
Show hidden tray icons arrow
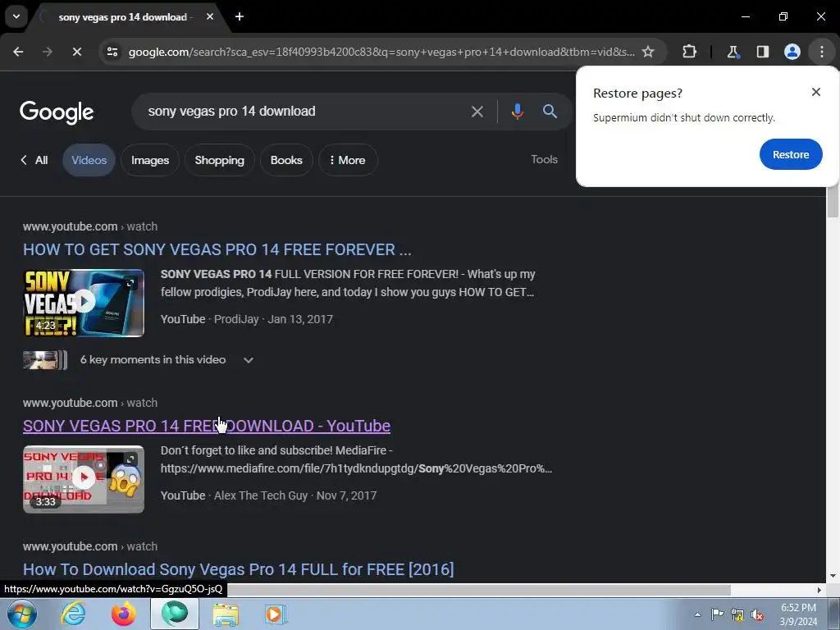697,614
